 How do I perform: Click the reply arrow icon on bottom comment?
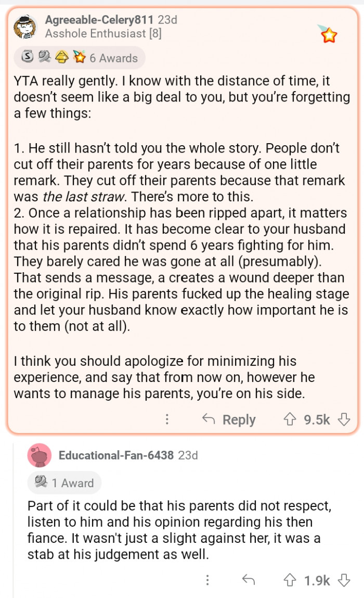(x=249, y=580)
